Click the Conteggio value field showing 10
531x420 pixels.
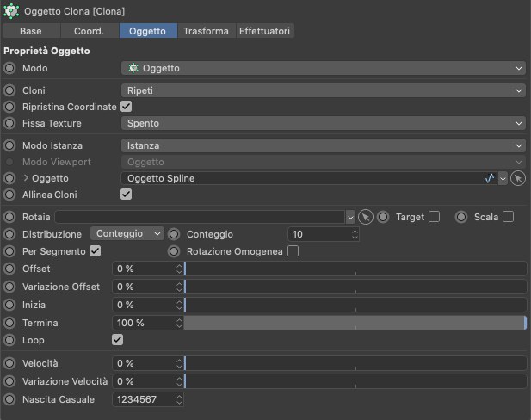coord(324,234)
